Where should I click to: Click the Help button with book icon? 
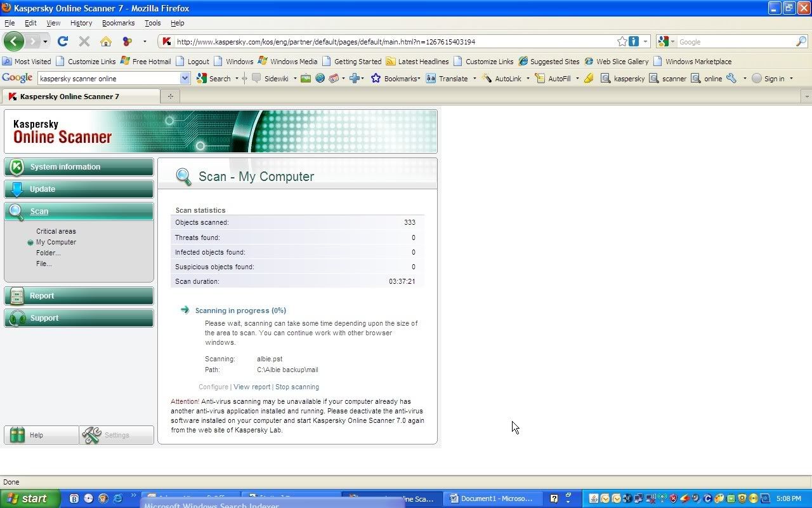(x=41, y=435)
